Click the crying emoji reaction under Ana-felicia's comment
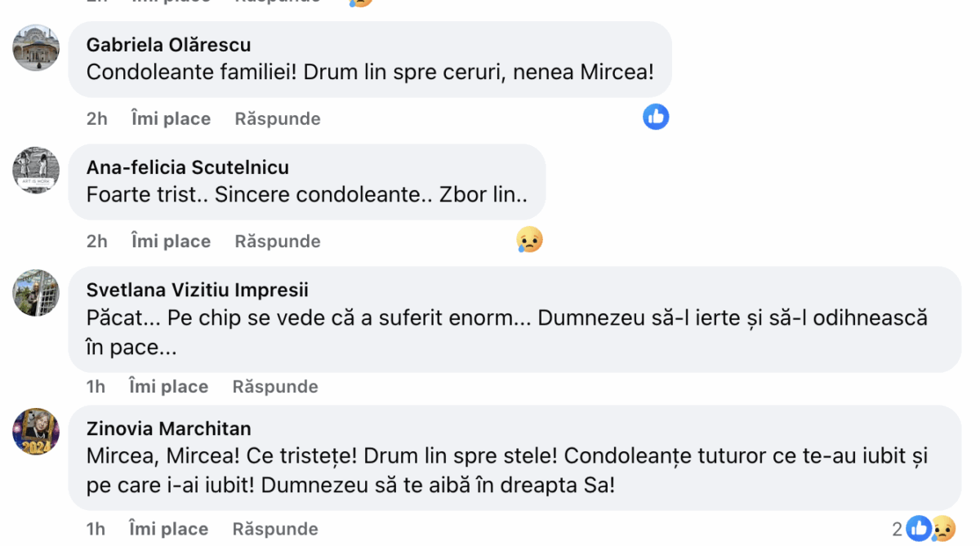This screenshot has width=980, height=546. (529, 240)
